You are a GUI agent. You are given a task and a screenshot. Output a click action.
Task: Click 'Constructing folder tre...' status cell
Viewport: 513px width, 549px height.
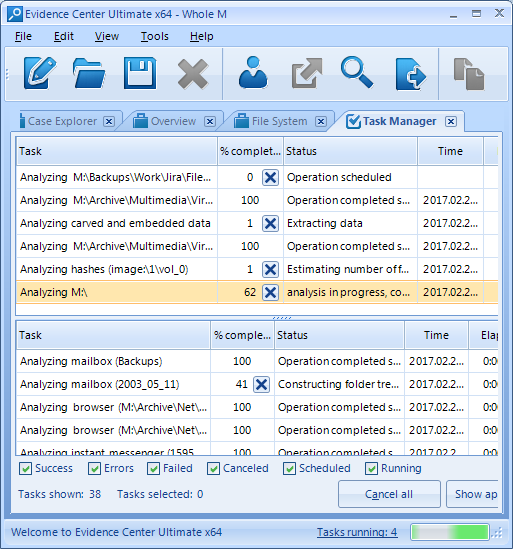pos(339,384)
